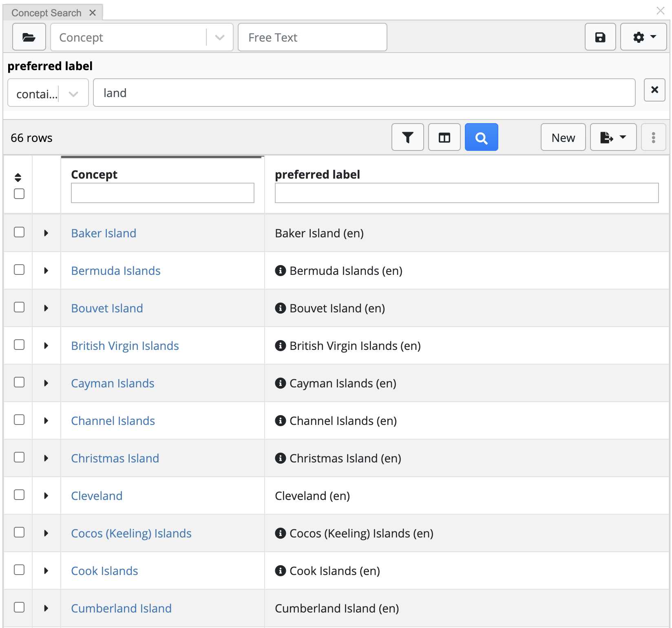Run search with the blue magnifier button
This screenshot has height=628, width=672.
click(481, 137)
